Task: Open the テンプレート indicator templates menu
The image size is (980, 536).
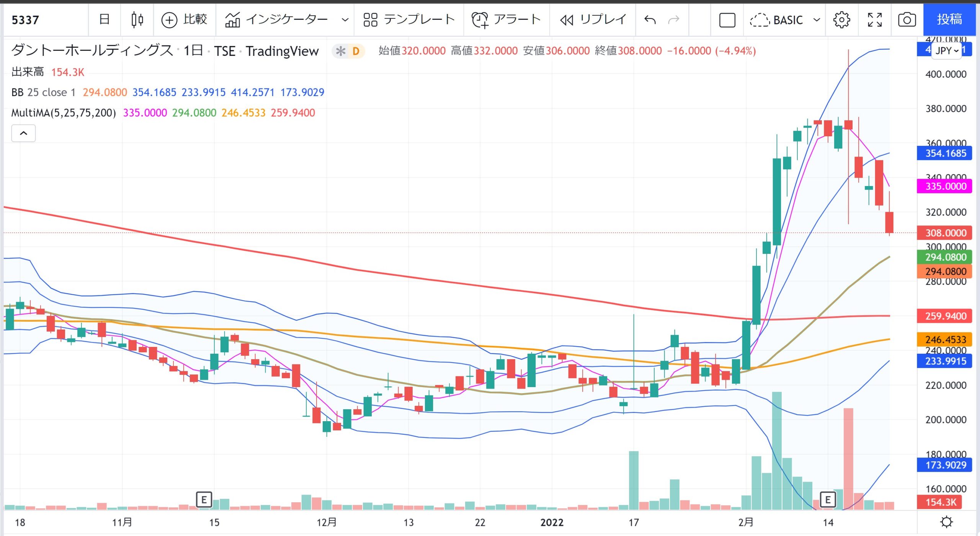Action: coord(409,20)
